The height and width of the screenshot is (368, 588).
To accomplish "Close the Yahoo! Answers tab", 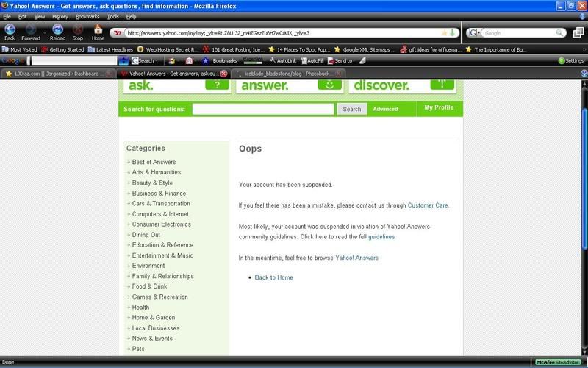I will [x=223, y=74].
